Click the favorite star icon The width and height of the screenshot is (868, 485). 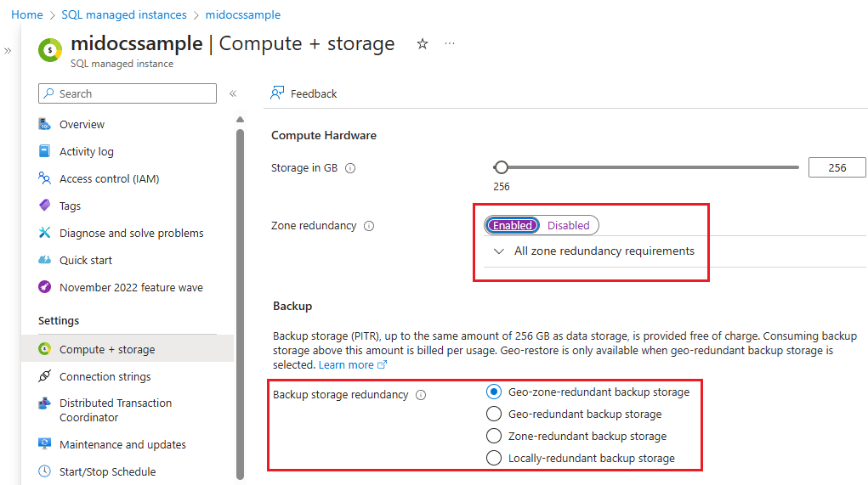[423, 44]
